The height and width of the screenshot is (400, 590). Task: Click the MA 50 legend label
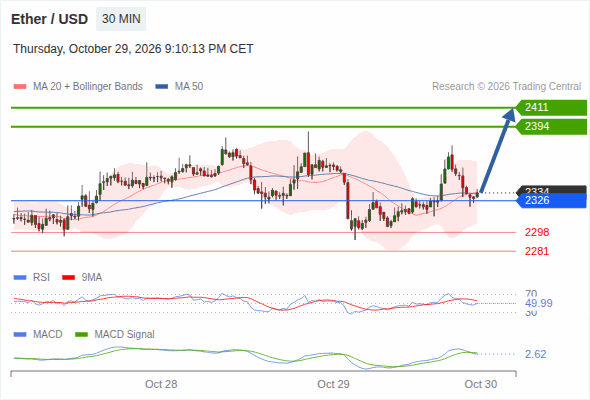click(189, 87)
